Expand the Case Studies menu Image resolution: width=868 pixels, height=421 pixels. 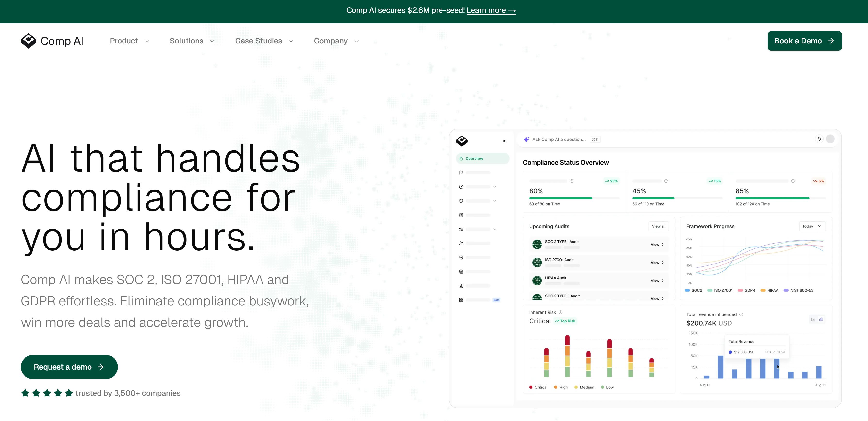click(x=264, y=41)
